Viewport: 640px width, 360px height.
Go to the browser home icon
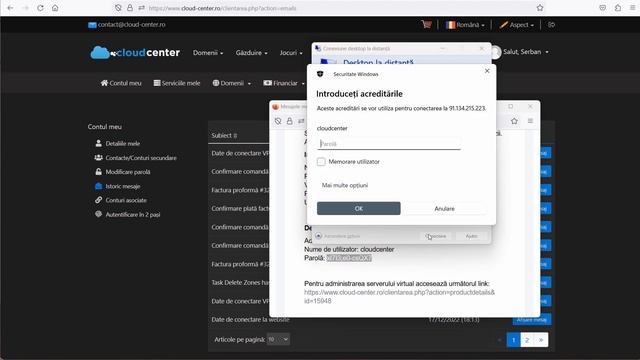pos(55,8)
